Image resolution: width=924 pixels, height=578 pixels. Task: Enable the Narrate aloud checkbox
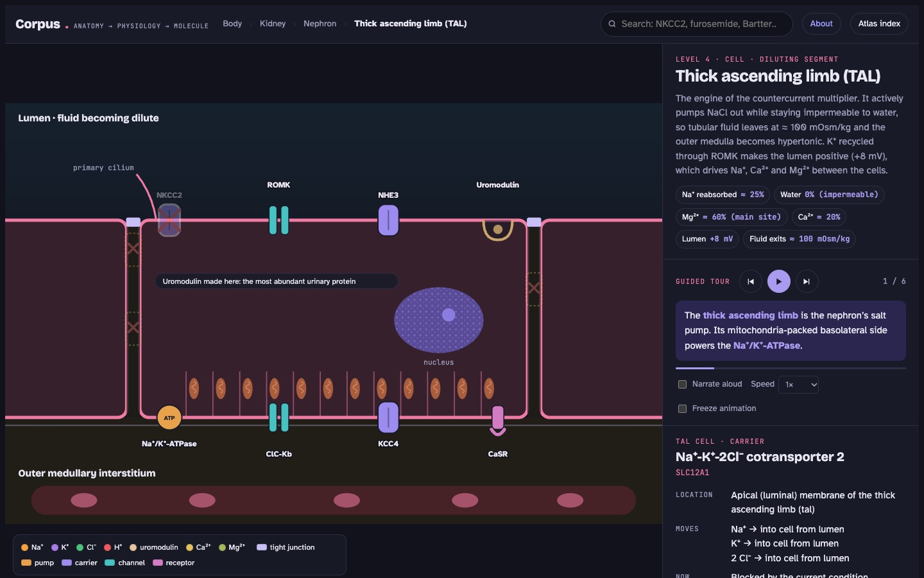(x=683, y=384)
